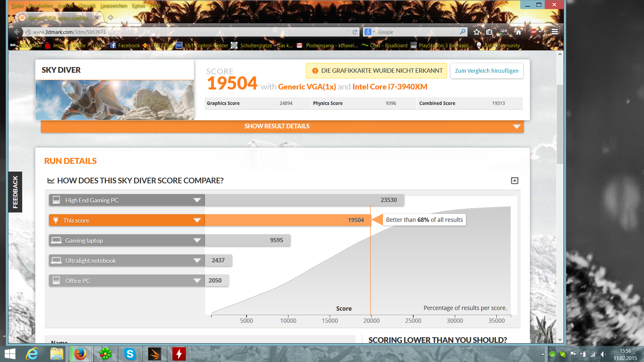This screenshot has height=362, width=644.
Task: Click Zum Vergleich hinzufügen button
Action: (x=486, y=71)
